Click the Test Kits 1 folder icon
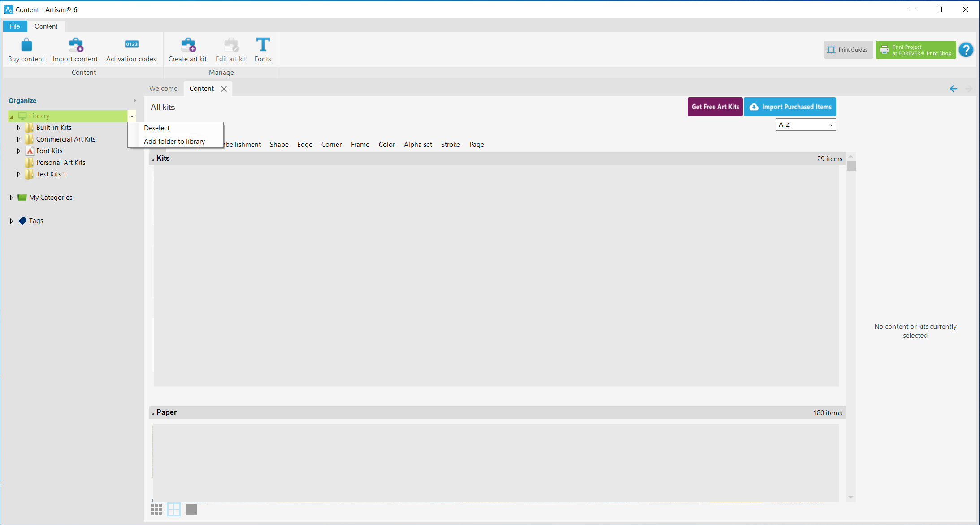The height and width of the screenshot is (525, 980). click(30, 174)
